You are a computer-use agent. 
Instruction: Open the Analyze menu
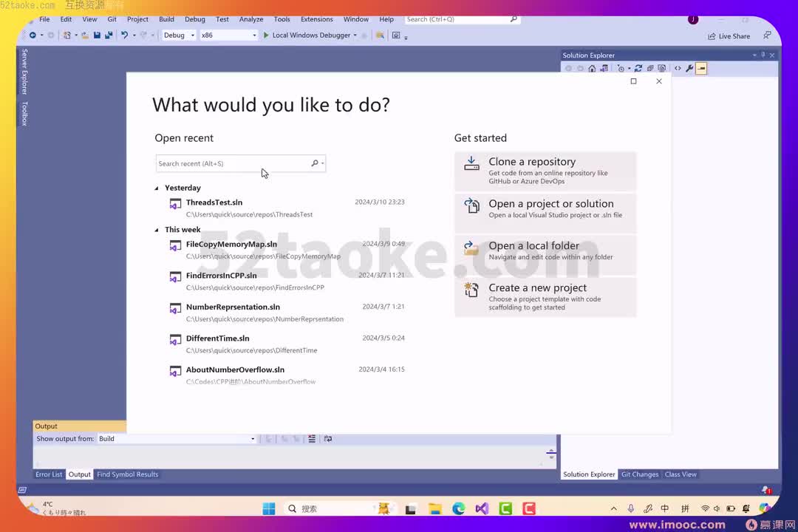pos(251,19)
